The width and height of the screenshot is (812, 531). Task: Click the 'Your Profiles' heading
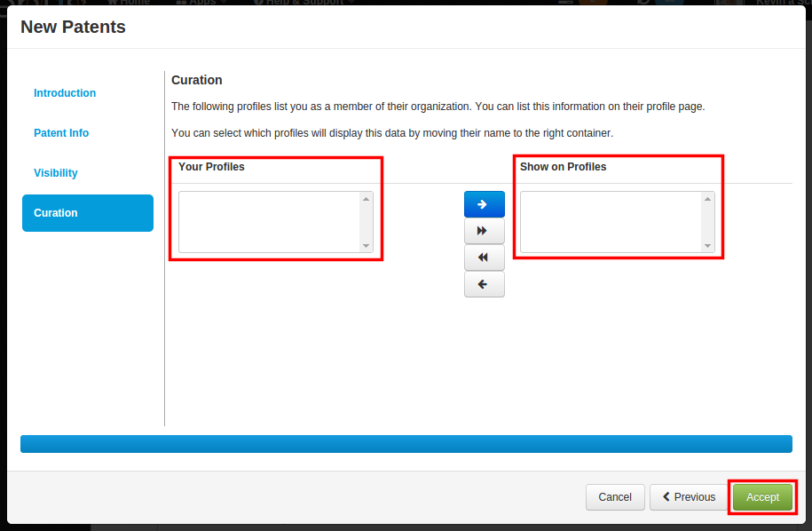(x=211, y=167)
